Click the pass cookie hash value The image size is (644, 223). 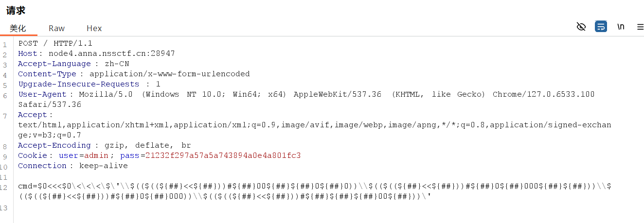(223, 155)
